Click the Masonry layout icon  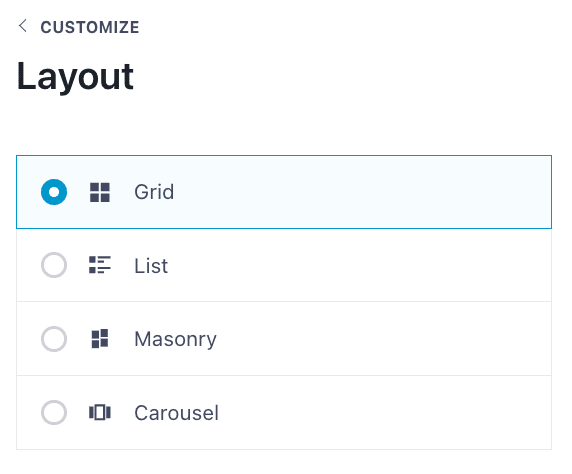(x=100, y=339)
